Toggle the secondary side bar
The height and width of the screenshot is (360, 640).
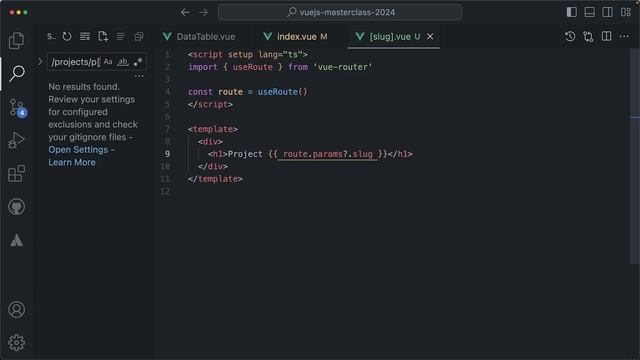pos(607,12)
